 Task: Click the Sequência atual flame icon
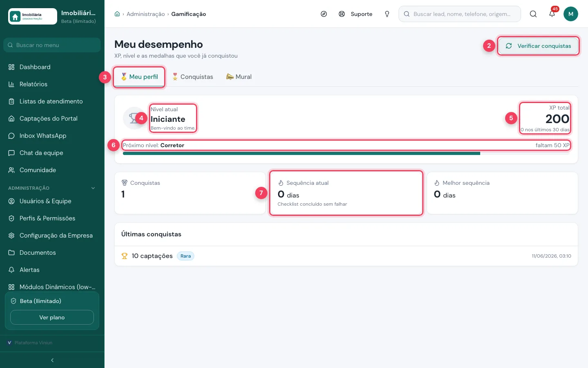click(281, 183)
